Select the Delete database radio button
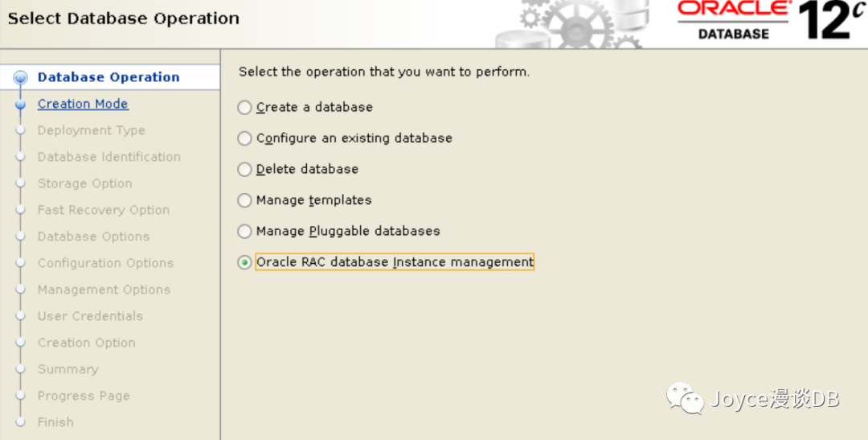This screenshot has width=868, height=440. pyautogui.click(x=245, y=170)
